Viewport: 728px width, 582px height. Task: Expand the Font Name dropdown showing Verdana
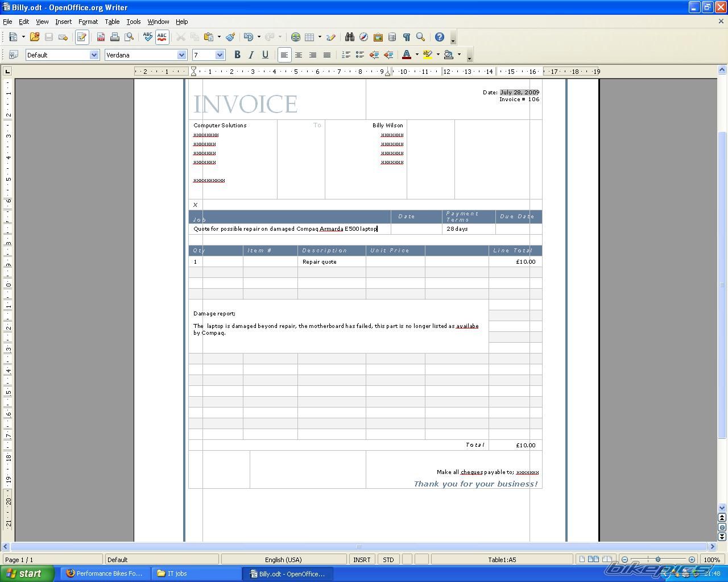pos(181,55)
